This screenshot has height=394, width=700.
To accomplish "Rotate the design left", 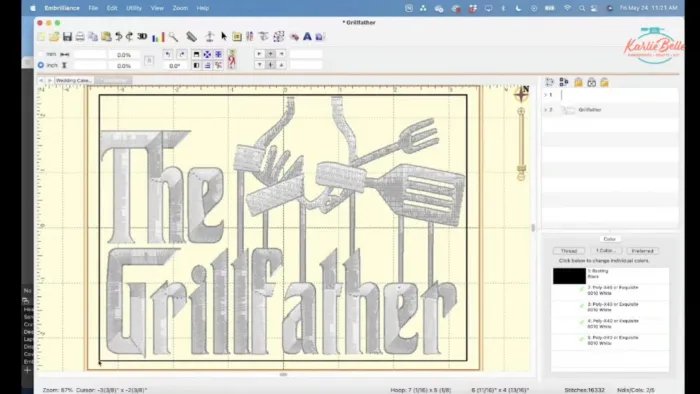I will click(168, 54).
